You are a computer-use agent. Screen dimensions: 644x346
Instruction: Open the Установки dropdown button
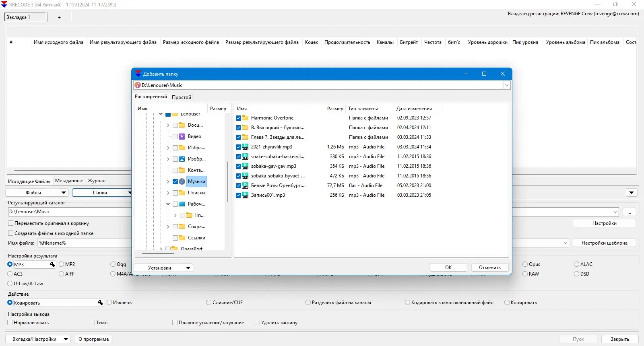click(x=163, y=268)
